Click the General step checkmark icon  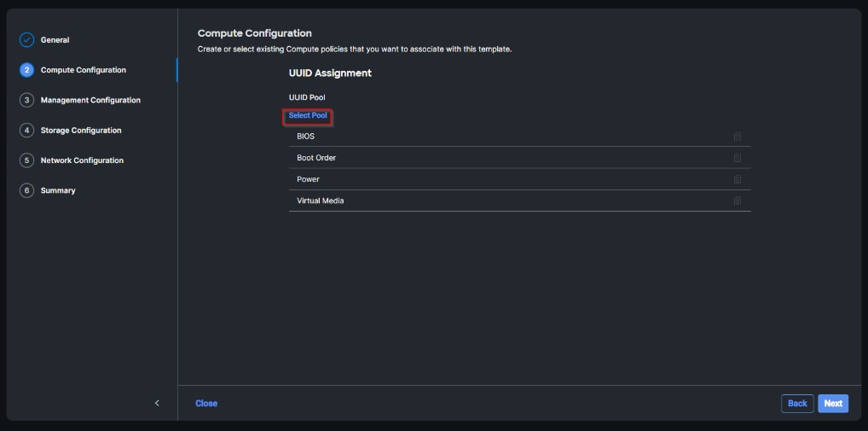tap(26, 40)
